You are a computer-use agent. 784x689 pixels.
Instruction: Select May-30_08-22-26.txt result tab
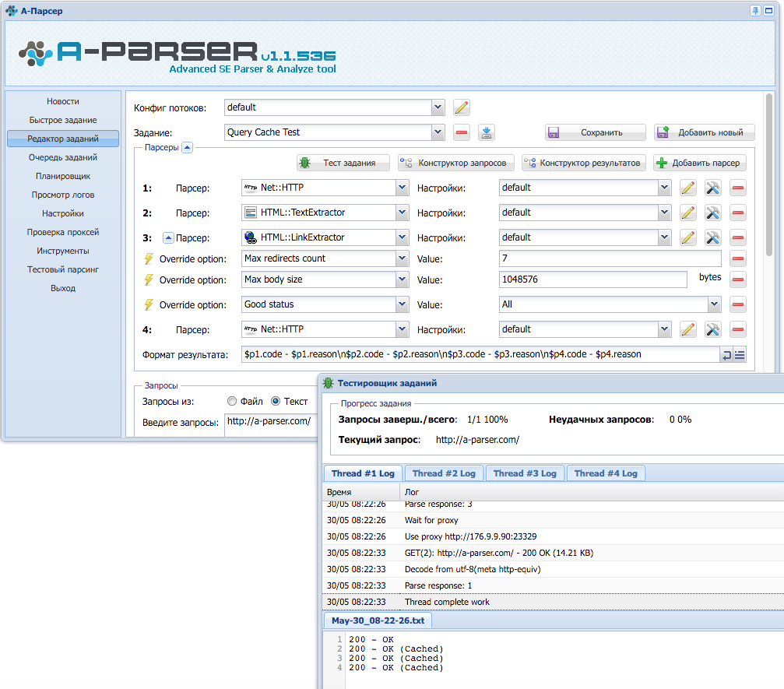pyautogui.click(x=378, y=620)
